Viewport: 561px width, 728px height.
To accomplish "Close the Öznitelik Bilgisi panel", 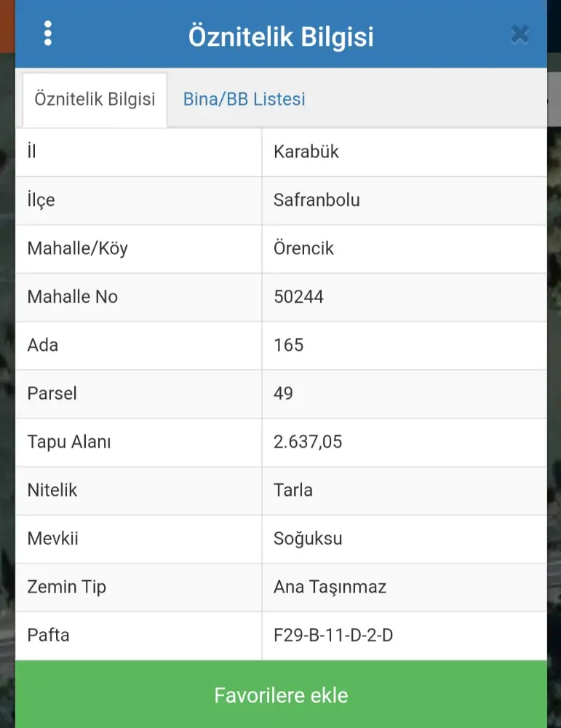I will pyautogui.click(x=520, y=35).
